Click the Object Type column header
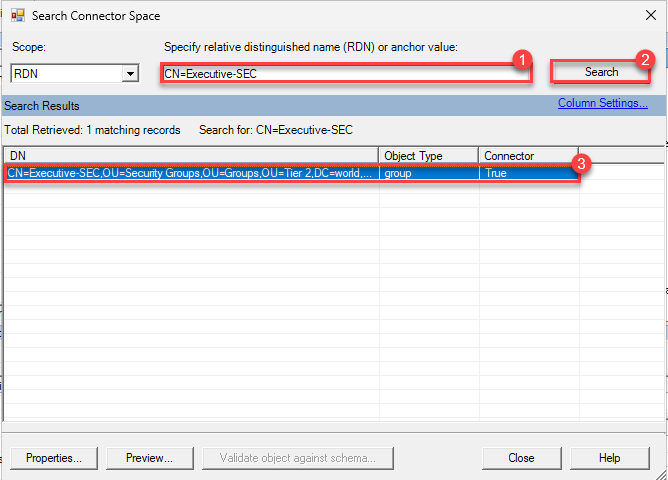 point(427,156)
